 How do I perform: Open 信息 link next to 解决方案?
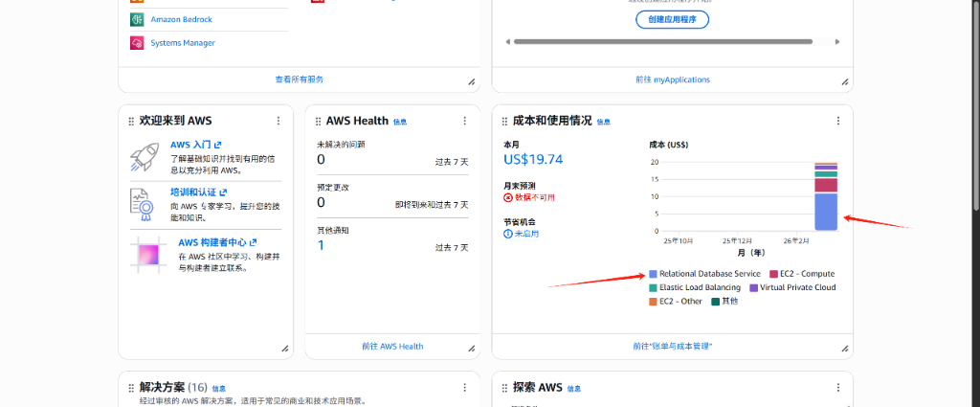coord(219,389)
